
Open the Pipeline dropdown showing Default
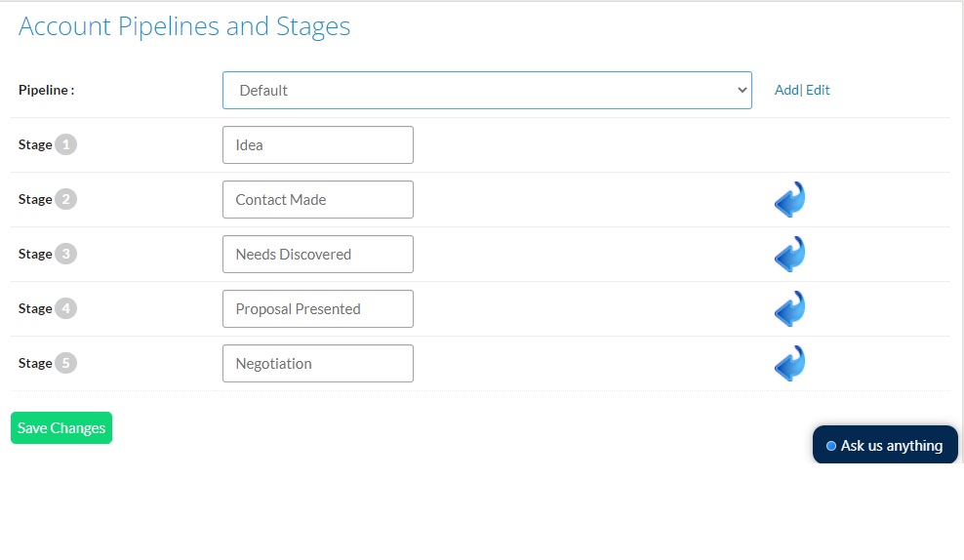pyautogui.click(x=487, y=91)
